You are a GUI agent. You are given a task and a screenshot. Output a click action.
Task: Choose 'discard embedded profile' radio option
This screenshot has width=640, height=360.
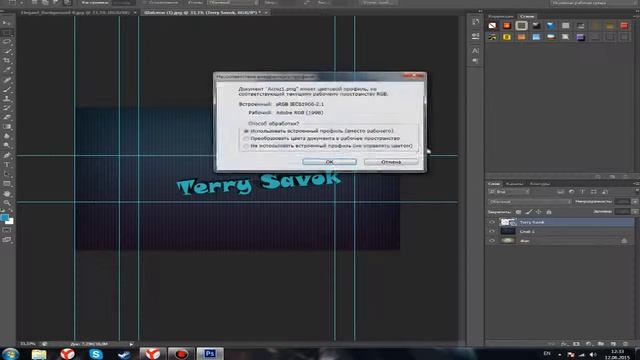coord(246,146)
